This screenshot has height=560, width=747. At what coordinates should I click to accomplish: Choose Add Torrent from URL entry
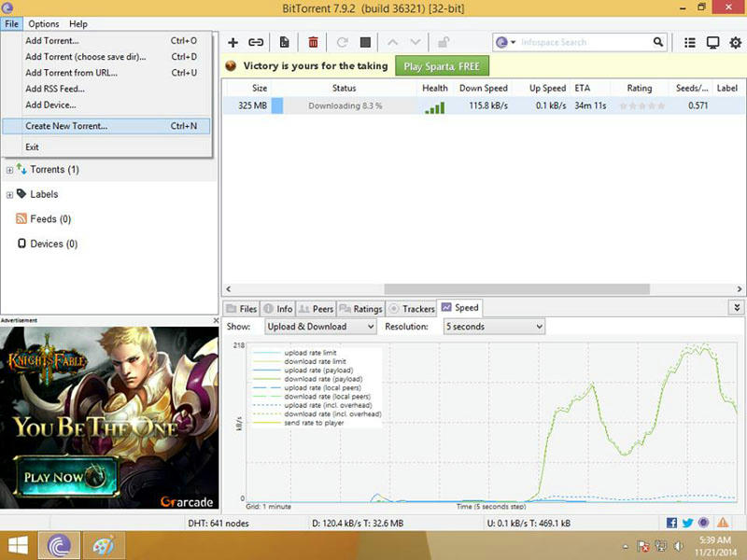[x=106, y=73]
